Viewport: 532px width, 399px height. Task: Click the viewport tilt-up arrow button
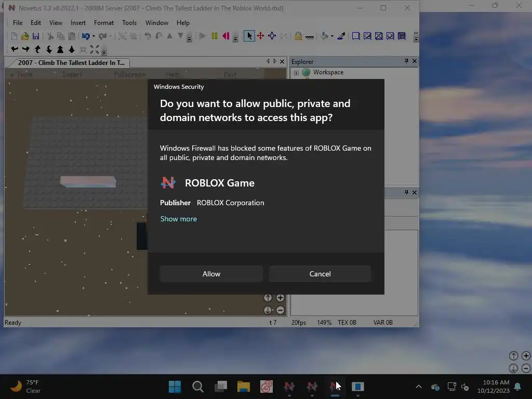pyautogui.click(x=268, y=298)
